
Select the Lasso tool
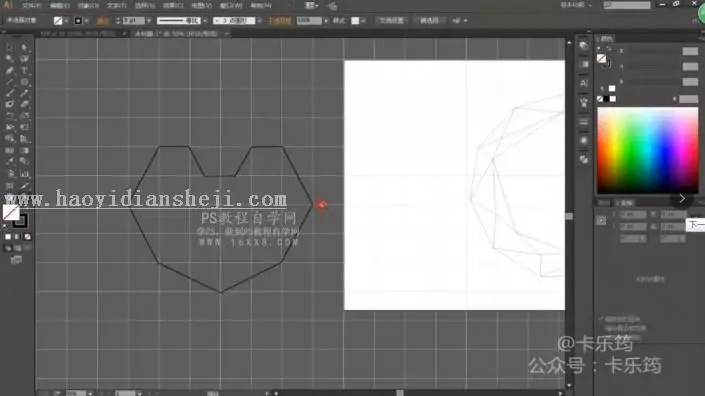24,58
